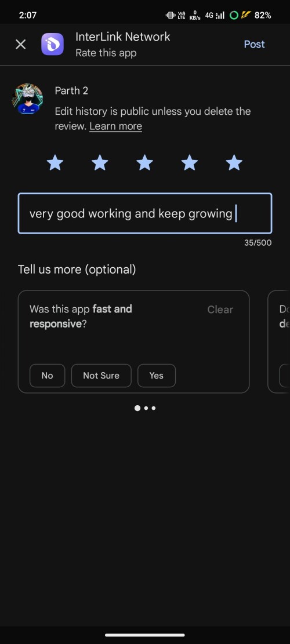Tap the InterLink Network app icon

click(53, 45)
